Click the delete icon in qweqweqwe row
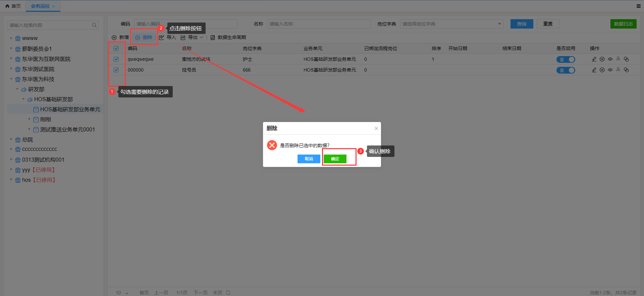Screen dimensions: 644x296 (x=602, y=59)
